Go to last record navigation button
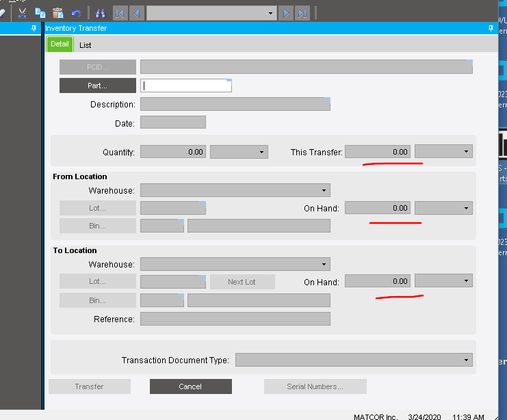The width and height of the screenshot is (507, 420). (x=302, y=13)
